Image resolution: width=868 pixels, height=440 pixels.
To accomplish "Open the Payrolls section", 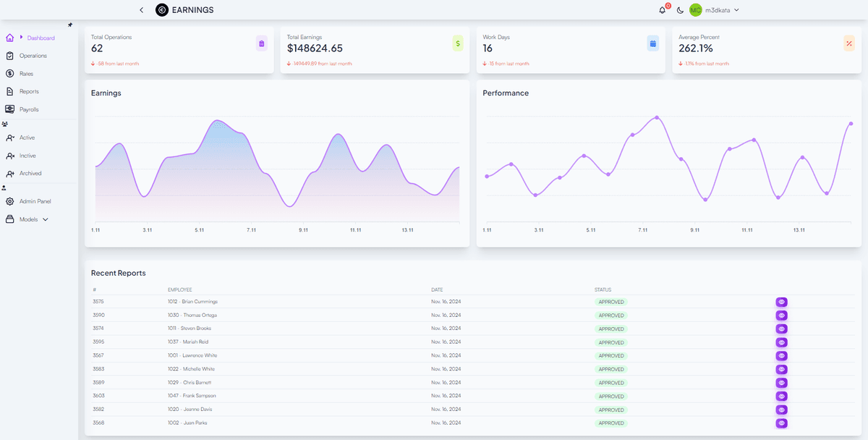I will pyautogui.click(x=29, y=109).
